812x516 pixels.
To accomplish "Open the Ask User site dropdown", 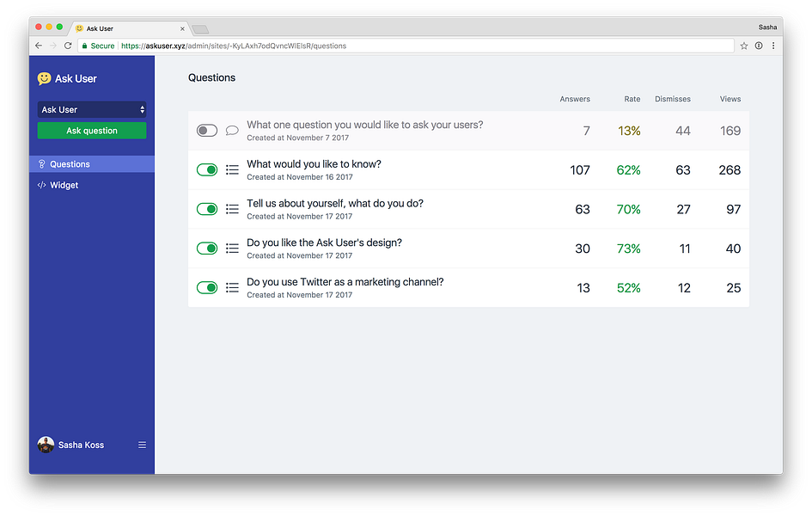I will tap(92, 110).
